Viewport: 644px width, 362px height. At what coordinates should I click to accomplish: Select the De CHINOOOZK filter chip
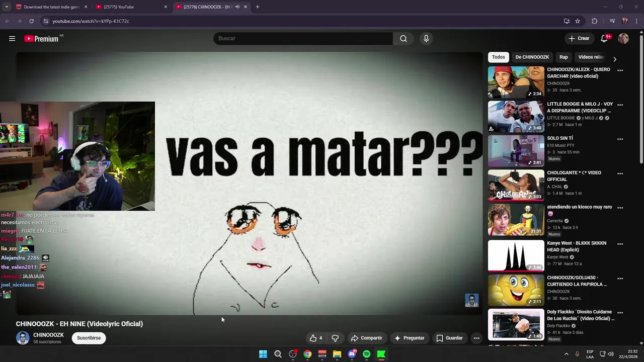532,57
